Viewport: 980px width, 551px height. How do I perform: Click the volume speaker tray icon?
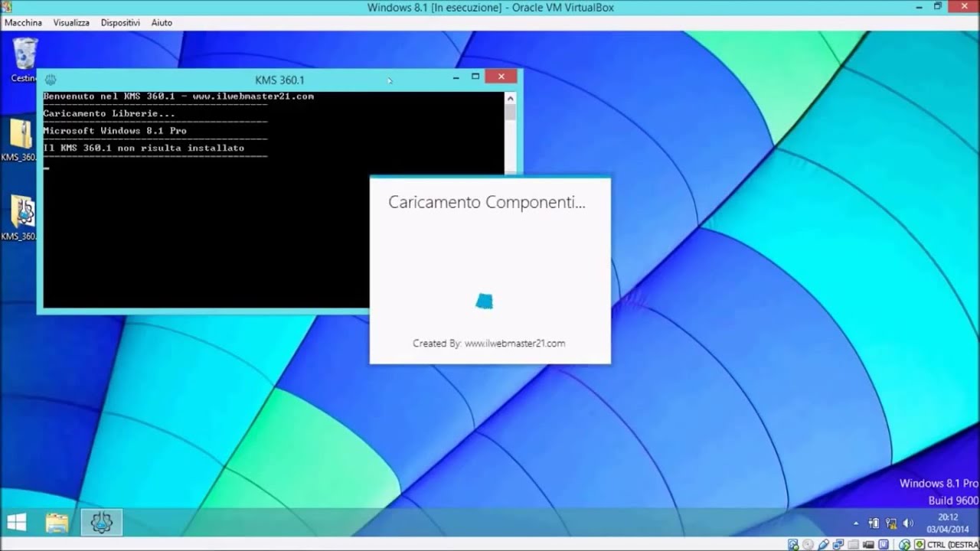(908, 523)
